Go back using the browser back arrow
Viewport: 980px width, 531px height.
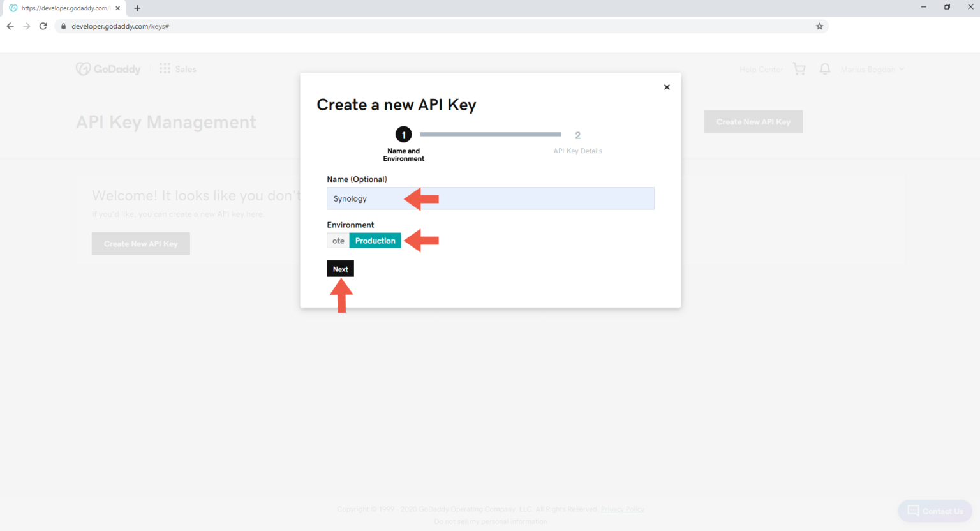pyautogui.click(x=10, y=26)
